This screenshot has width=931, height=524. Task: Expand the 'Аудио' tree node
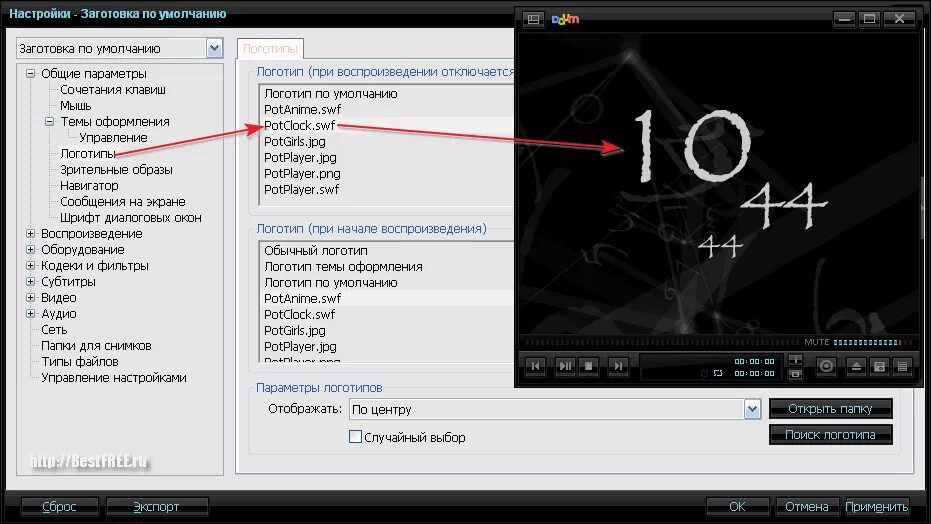click(x=30, y=314)
